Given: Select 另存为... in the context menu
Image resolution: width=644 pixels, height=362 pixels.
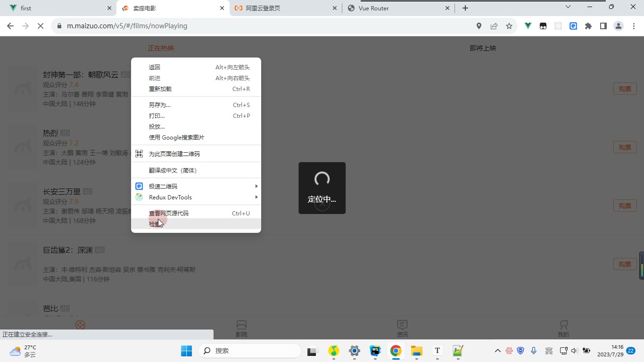Looking at the screenshot, I should click(196, 105).
